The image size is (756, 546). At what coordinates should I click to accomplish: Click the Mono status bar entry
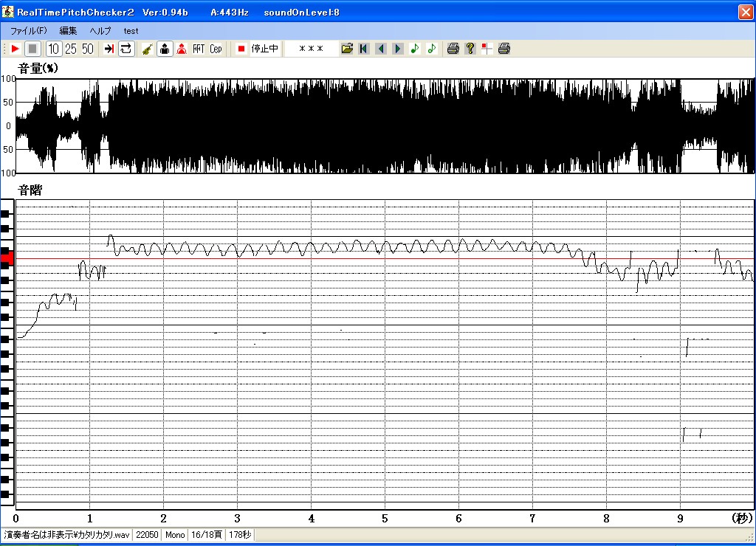pyautogui.click(x=175, y=535)
